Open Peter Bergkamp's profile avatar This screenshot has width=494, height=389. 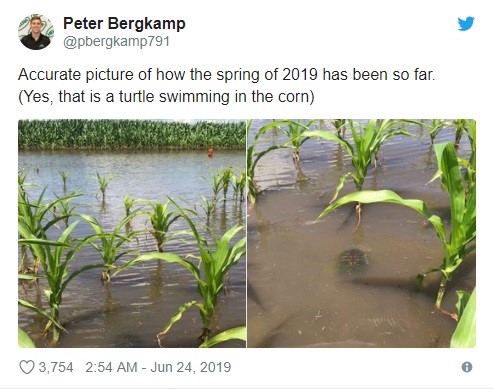[x=36, y=32]
